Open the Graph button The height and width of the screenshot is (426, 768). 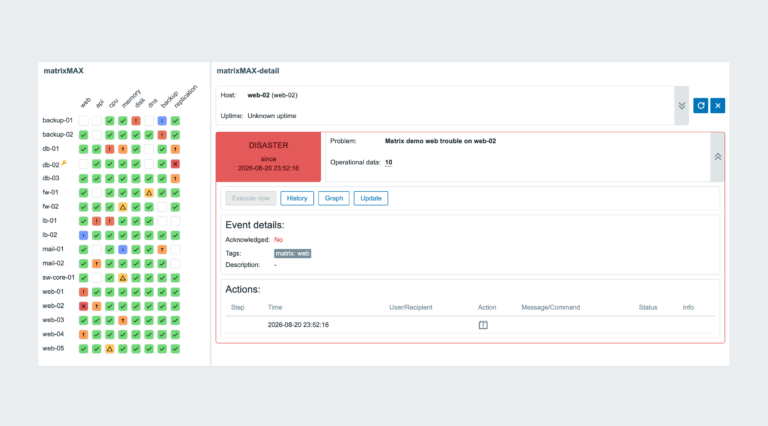(x=334, y=198)
